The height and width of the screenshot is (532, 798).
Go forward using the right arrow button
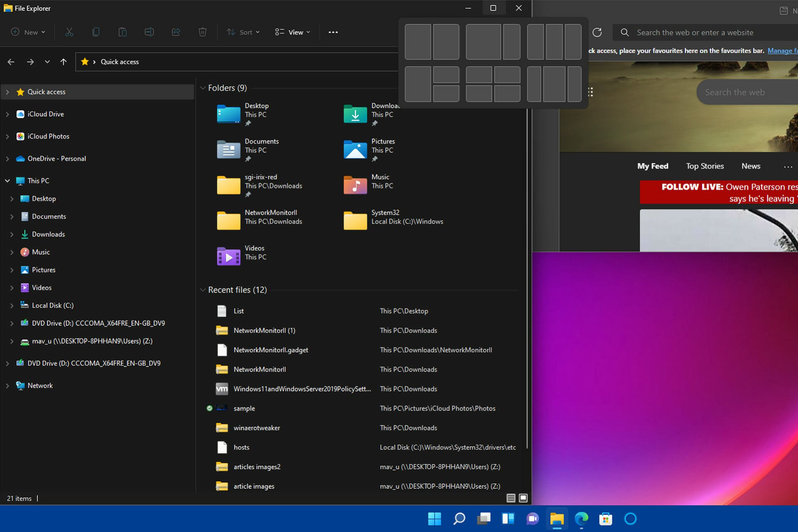coord(30,62)
